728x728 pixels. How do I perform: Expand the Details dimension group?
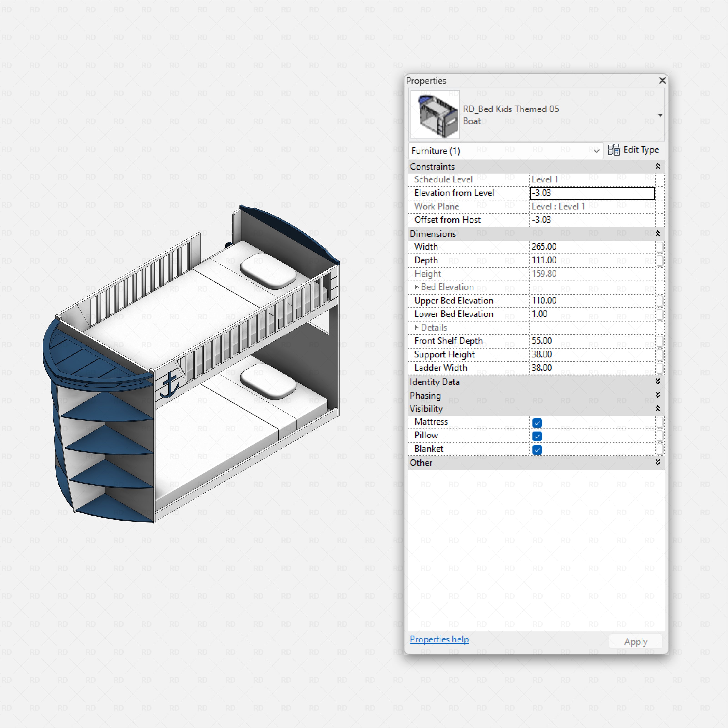click(417, 327)
